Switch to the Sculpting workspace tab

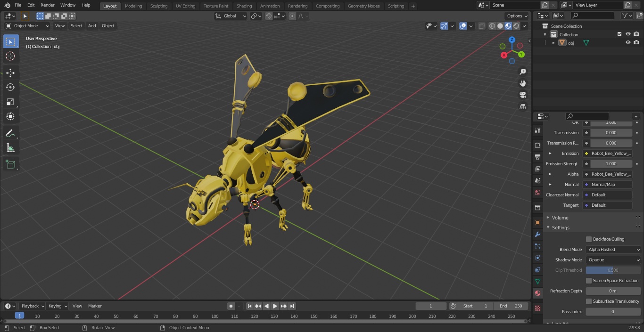(x=159, y=6)
